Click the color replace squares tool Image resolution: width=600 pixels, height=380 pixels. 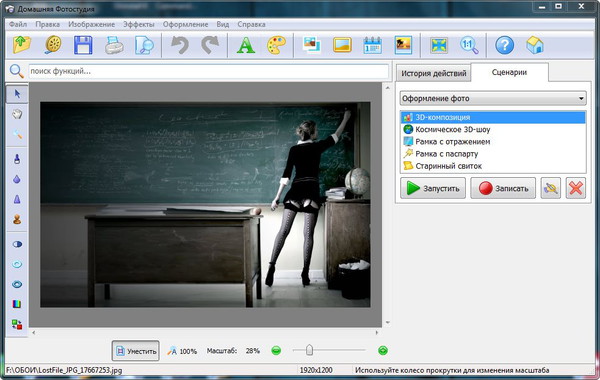[x=17, y=325]
